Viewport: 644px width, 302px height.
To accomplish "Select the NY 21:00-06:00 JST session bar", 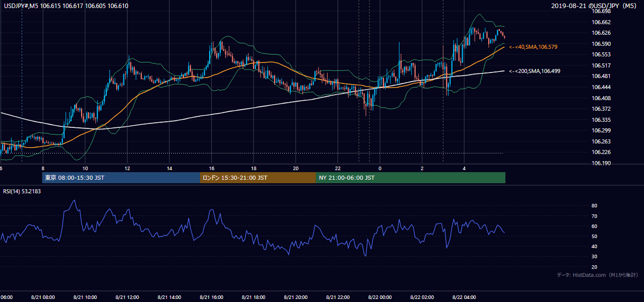I will 411,178.
